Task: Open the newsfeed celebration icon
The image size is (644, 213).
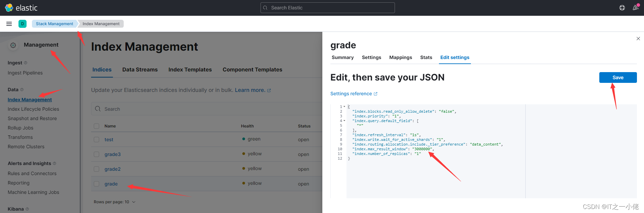Action: pyautogui.click(x=635, y=7)
